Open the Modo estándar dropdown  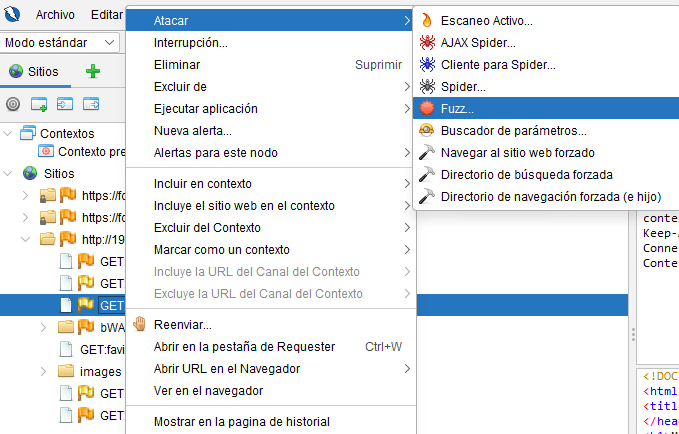60,43
